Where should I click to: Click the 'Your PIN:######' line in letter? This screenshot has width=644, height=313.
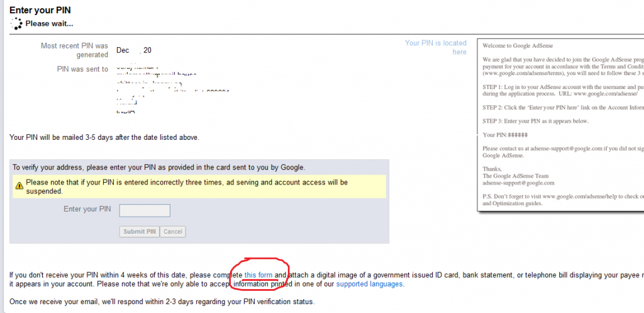point(505,135)
